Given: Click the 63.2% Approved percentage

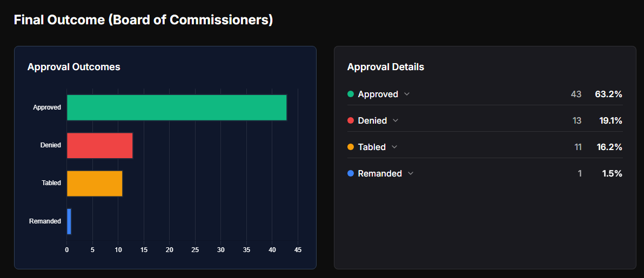Looking at the screenshot, I should (x=608, y=94).
